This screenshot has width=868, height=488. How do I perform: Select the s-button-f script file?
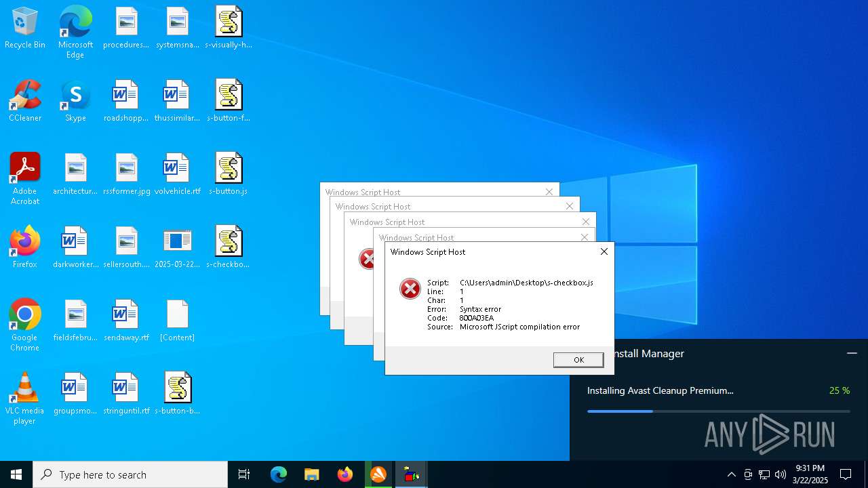pyautogui.click(x=229, y=102)
